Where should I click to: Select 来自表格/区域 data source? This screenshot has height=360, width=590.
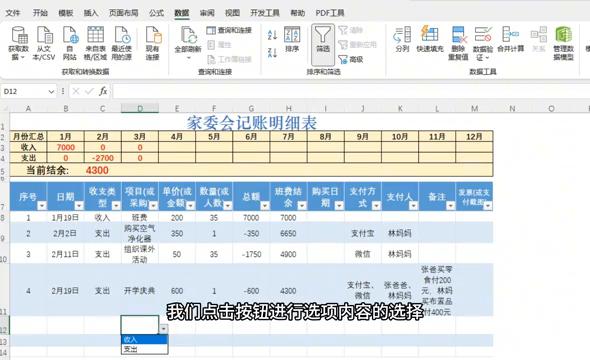pos(95,43)
